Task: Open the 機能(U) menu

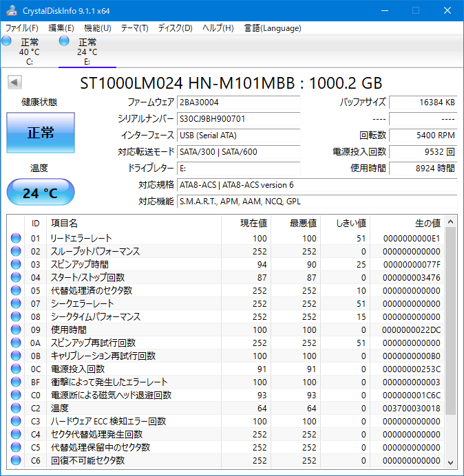Action: pyautogui.click(x=97, y=28)
